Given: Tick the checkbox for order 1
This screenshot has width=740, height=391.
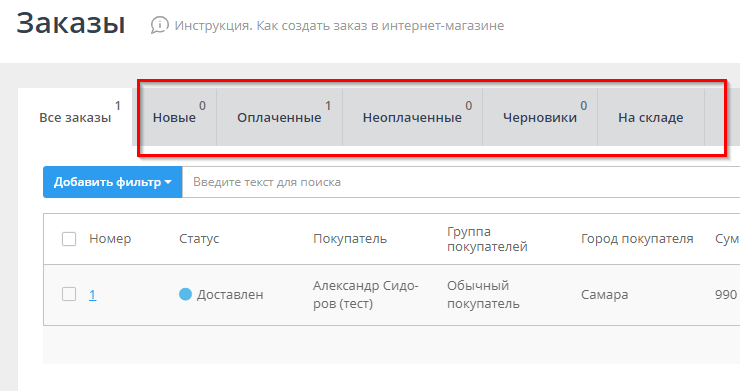Looking at the screenshot, I should tap(69, 294).
